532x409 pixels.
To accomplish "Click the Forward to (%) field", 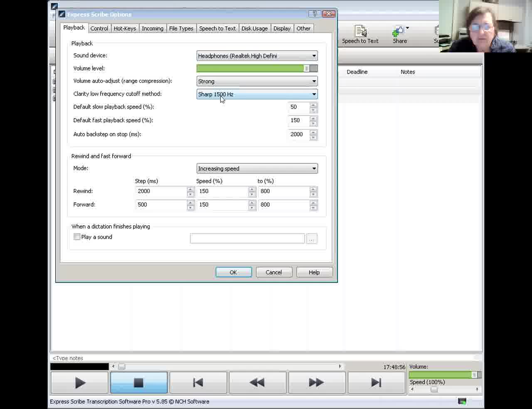I will pos(284,204).
